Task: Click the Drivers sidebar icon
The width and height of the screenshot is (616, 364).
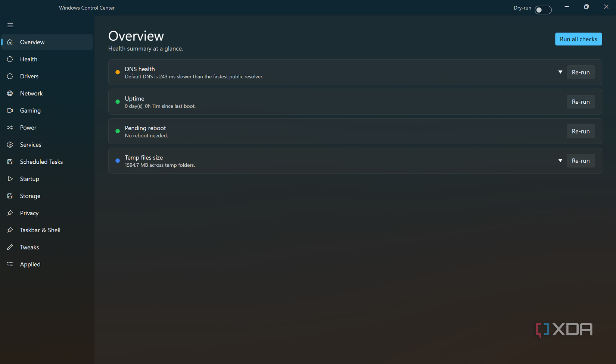Action: [x=10, y=76]
